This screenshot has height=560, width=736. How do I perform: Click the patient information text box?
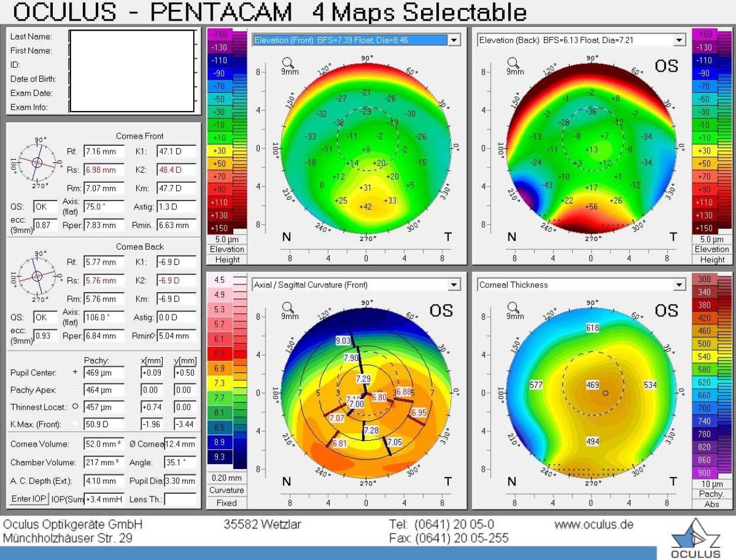tap(132, 71)
